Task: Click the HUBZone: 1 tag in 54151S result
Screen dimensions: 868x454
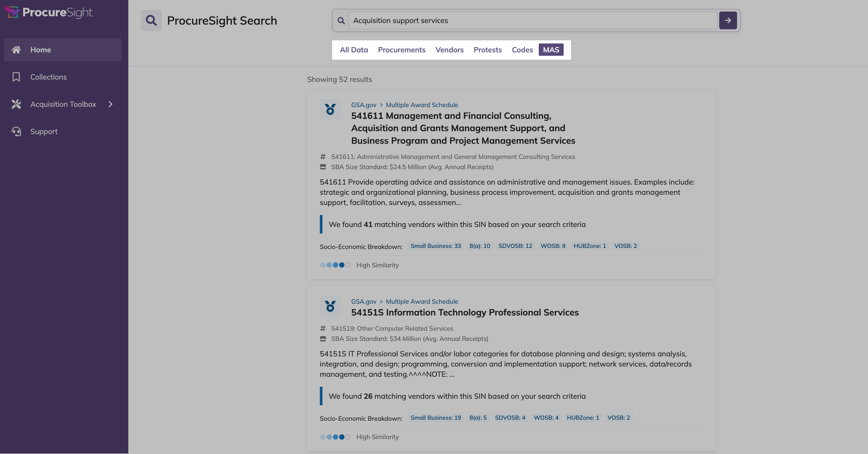Action: 583,418
